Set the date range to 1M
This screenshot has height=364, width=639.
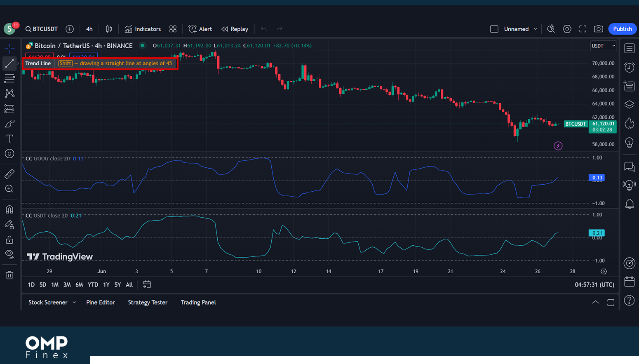tap(55, 284)
